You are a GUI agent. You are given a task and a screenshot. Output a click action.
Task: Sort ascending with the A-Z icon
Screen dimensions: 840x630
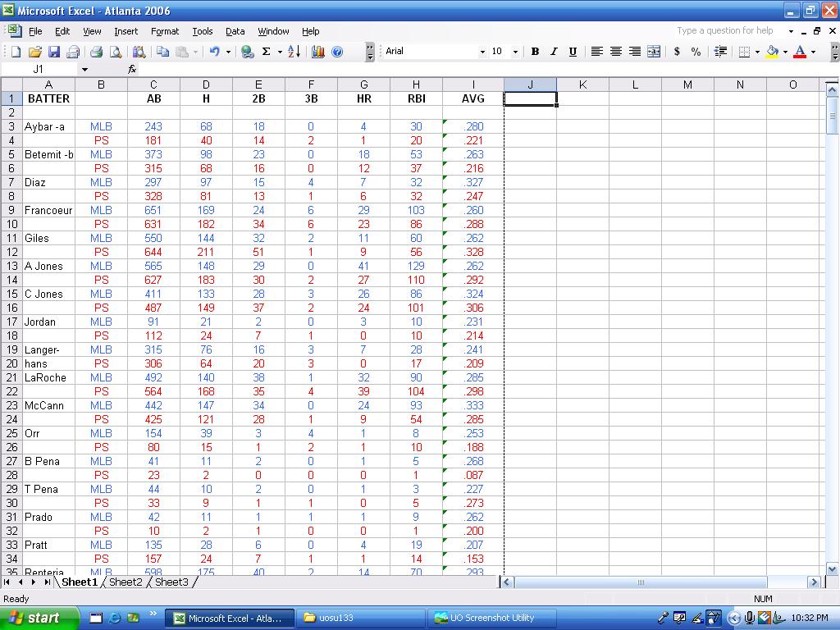coord(294,52)
